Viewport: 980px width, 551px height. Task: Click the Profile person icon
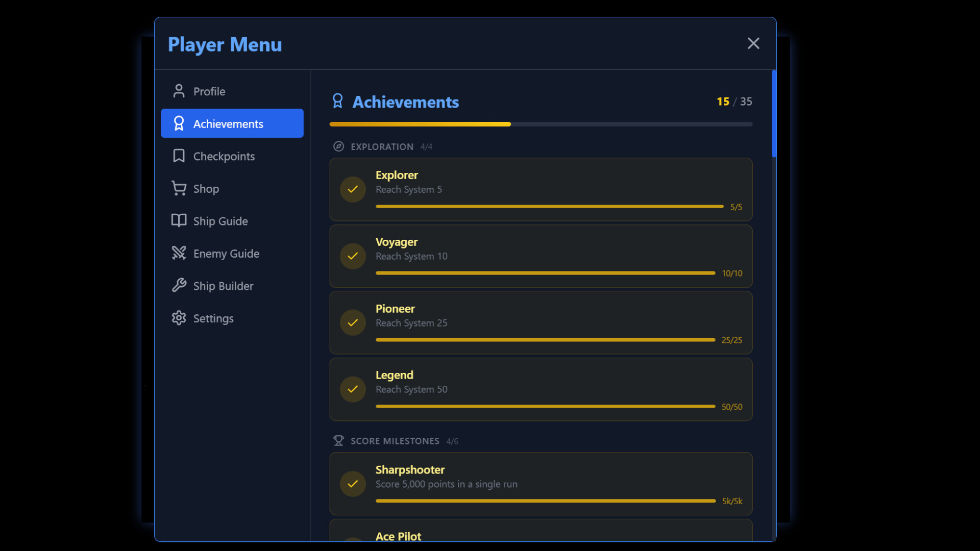(179, 91)
